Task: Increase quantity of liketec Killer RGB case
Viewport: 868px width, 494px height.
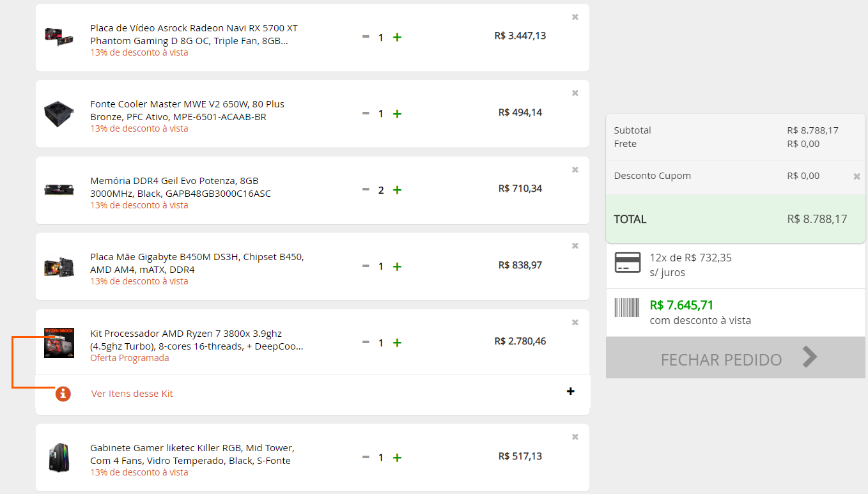Action: tap(397, 457)
